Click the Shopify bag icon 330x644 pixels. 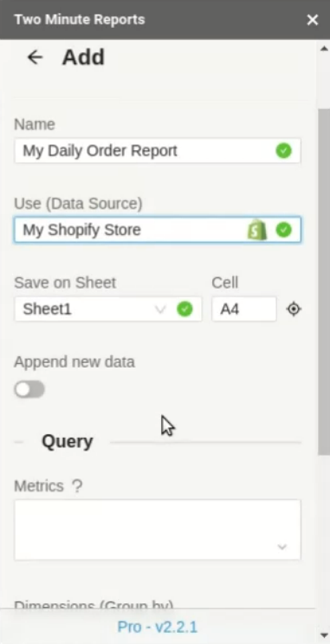tap(257, 230)
